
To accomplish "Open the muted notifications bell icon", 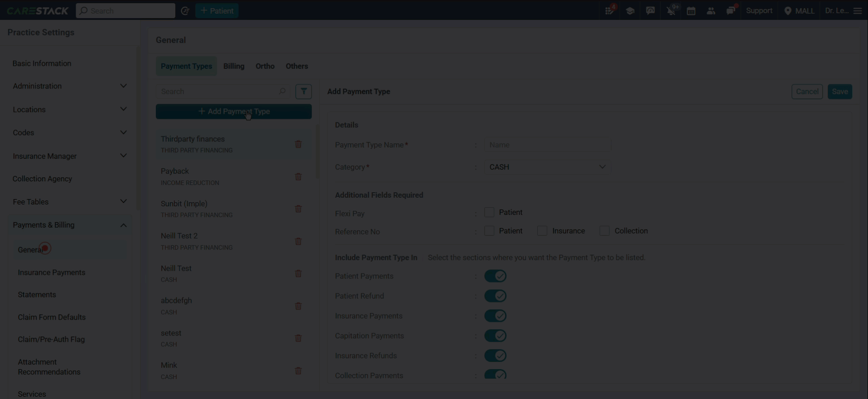I will 671,11.
